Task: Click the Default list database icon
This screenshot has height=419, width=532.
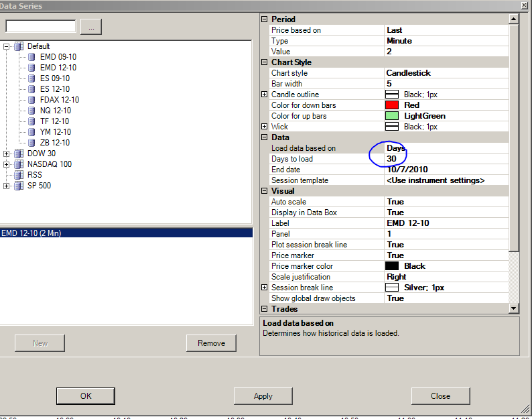Action: (19, 46)
